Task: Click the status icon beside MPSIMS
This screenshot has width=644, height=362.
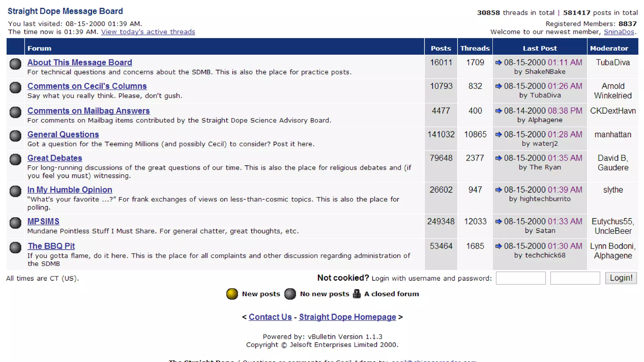Action: (15, 223)
